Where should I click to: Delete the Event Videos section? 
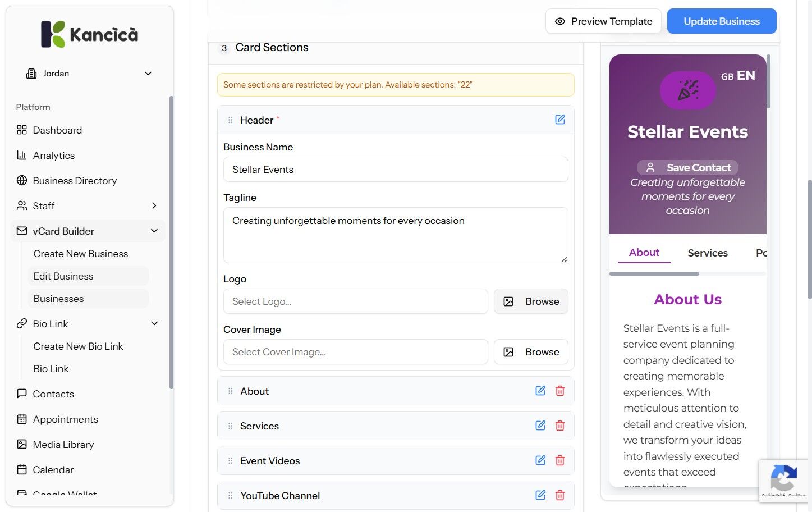click(560, 460)
